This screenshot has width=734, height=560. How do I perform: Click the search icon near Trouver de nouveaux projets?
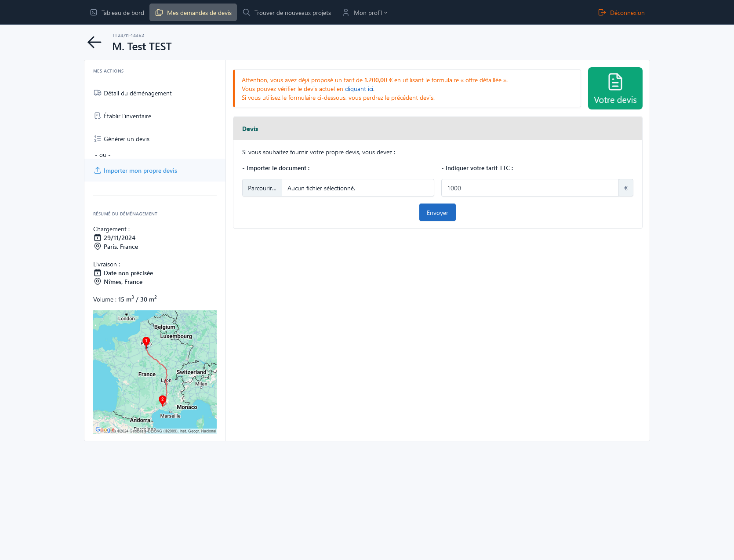[x=246, y=12]
